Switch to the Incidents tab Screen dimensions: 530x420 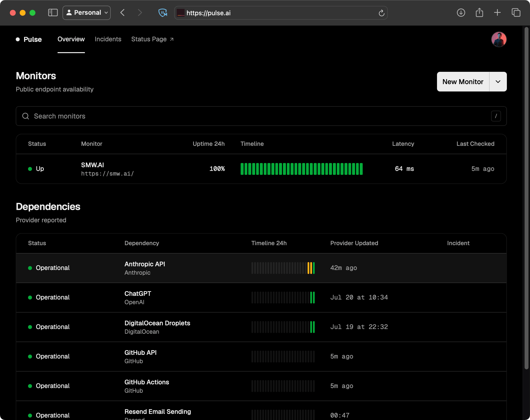[x=108, y=39]
